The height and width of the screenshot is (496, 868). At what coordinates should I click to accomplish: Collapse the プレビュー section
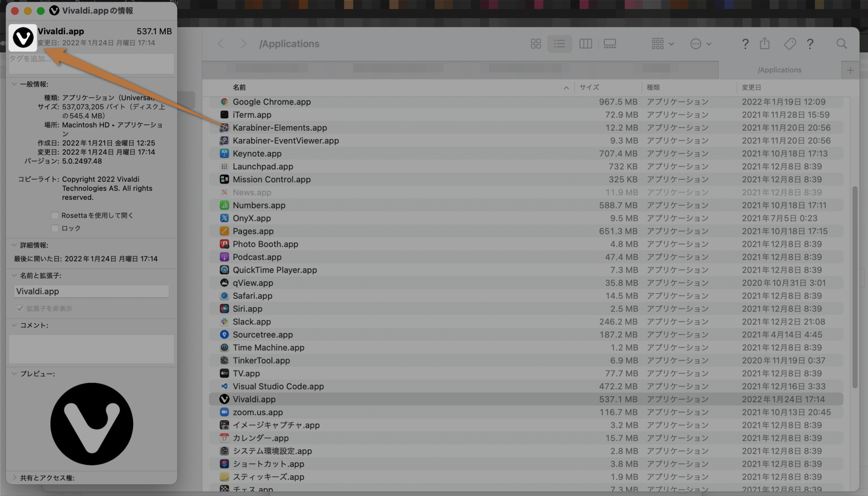click(x=14, y=374)
